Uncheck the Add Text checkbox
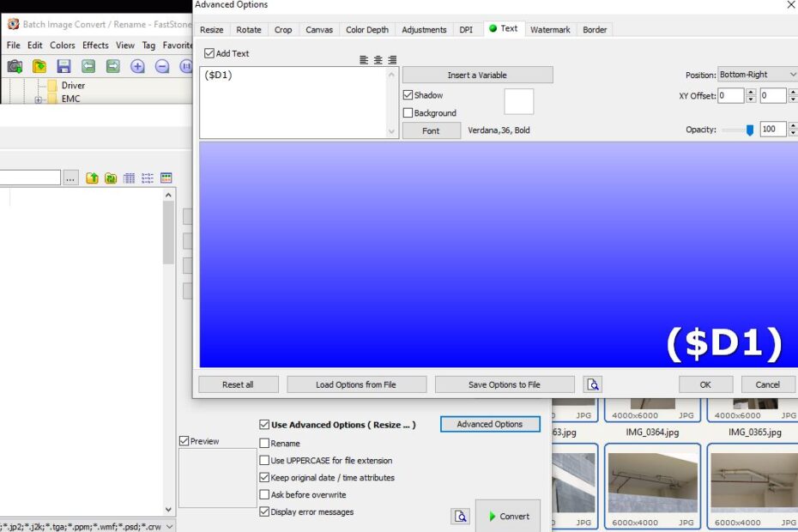 (209, 53)
